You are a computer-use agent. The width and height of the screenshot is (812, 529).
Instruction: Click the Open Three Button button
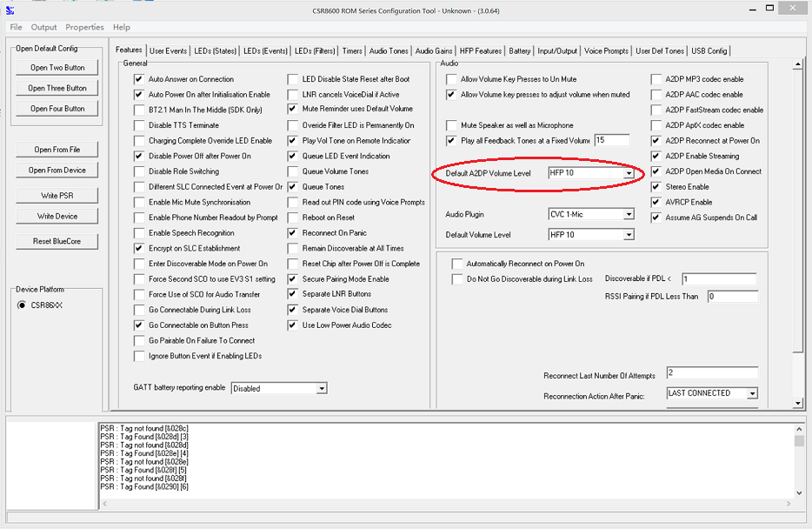(57, 88)
